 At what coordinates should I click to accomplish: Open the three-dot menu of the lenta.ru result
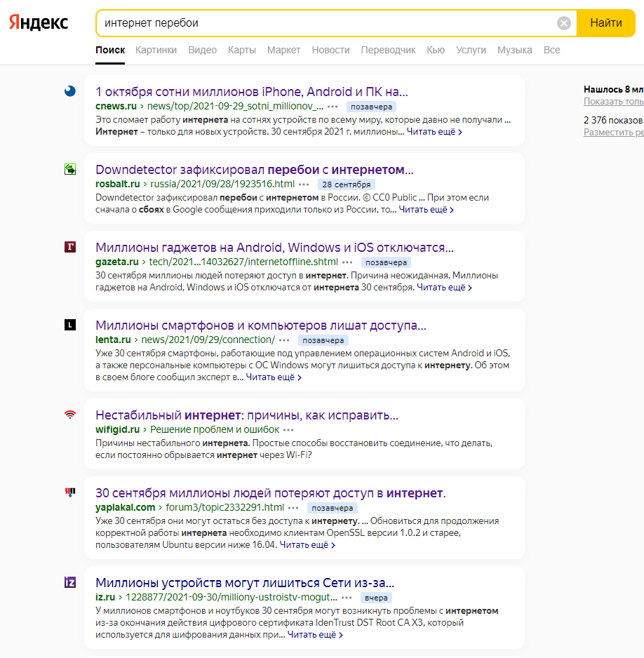[284, 340]
